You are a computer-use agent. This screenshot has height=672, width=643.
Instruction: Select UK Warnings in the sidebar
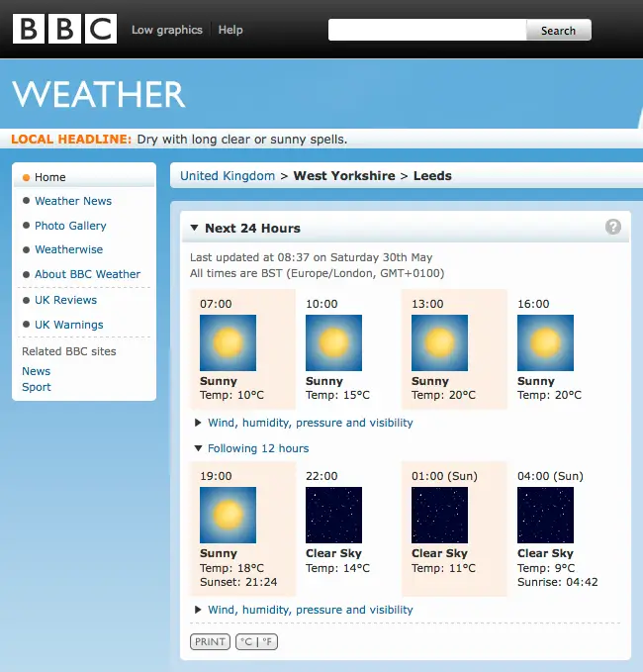click(x=68, y=325)
